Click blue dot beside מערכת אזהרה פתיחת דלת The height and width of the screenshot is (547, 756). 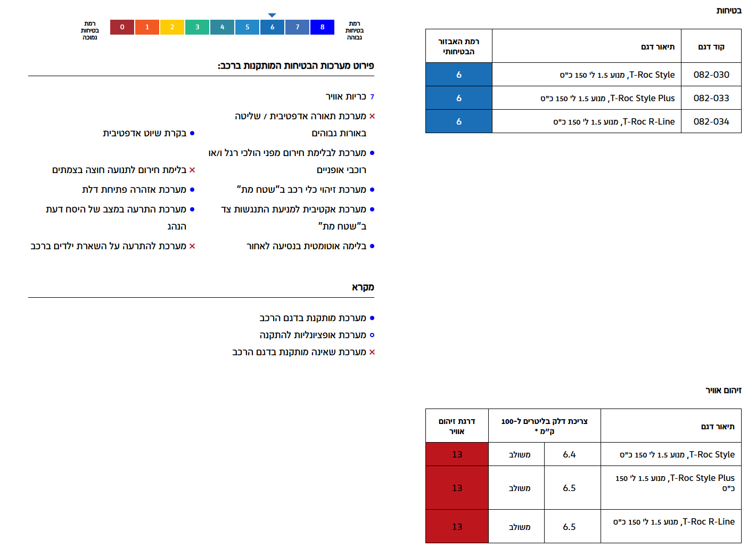click(x=192, y=190)
